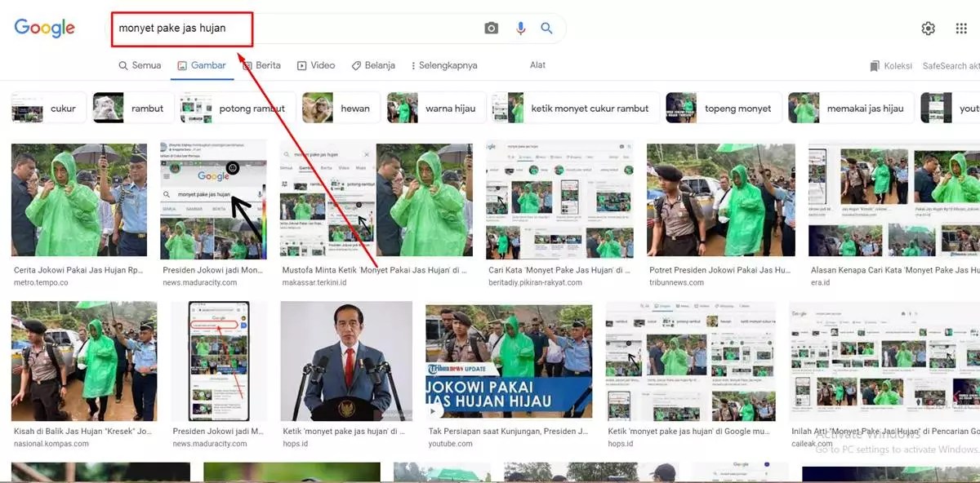Open thumbnail for Presiden Jokowi jadi M...
The image size is (980, 483).
(218, 361)
